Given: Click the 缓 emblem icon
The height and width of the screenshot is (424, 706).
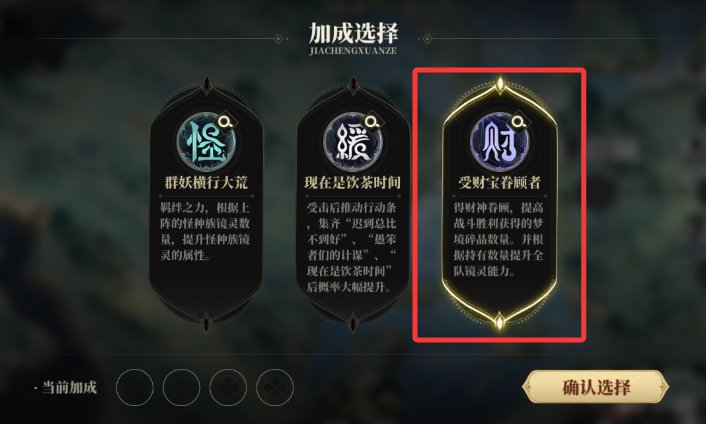Looking at the screenshot, I should coord(353,142).
